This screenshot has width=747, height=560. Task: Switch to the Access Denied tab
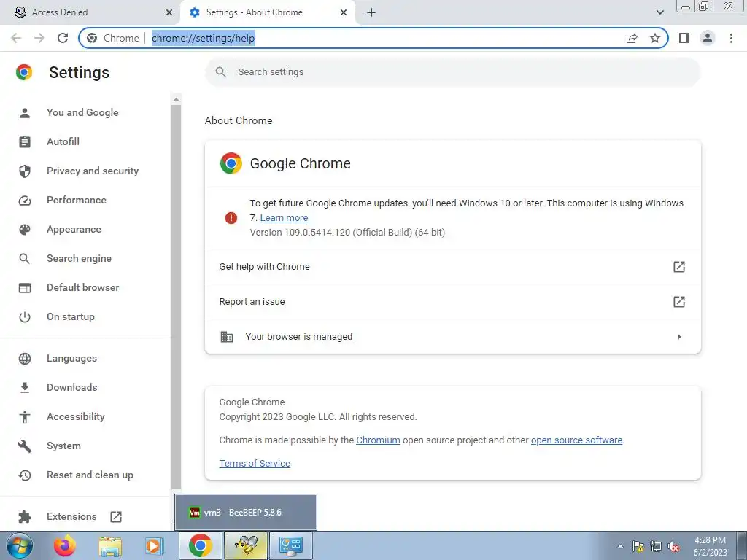pyautogui.click(x=90, y=12)
